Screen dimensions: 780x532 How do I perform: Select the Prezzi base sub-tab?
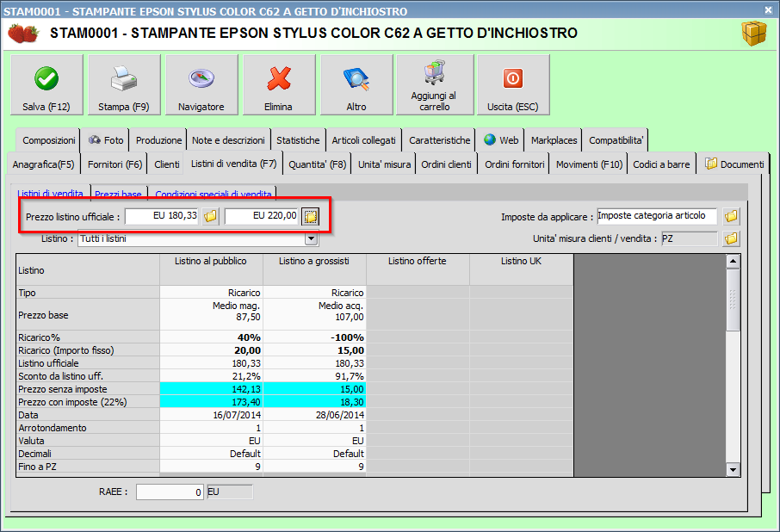point(118,194)
